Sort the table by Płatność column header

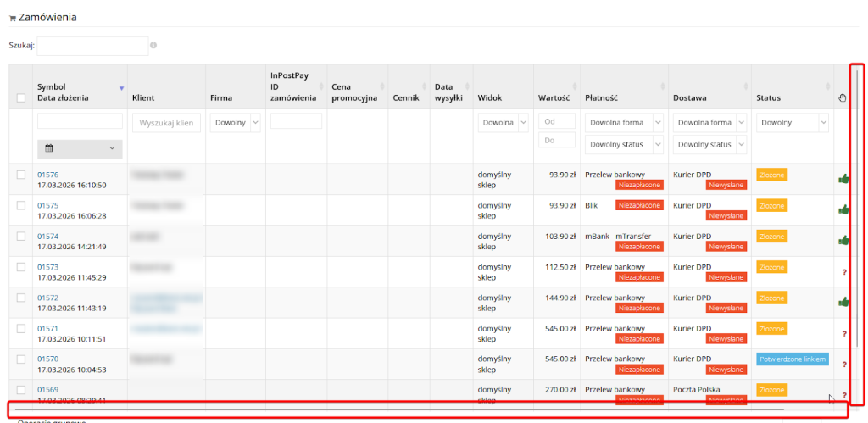pyautogui.click(x=603, y=98)
